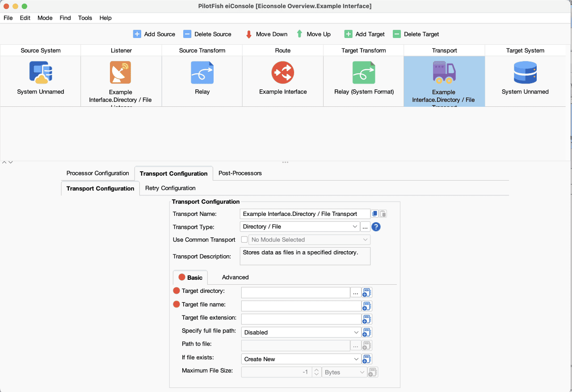Screen dimensions: 572x392
Task: Collapse the panel using the up/down arrows
Action: coord(8,162)
